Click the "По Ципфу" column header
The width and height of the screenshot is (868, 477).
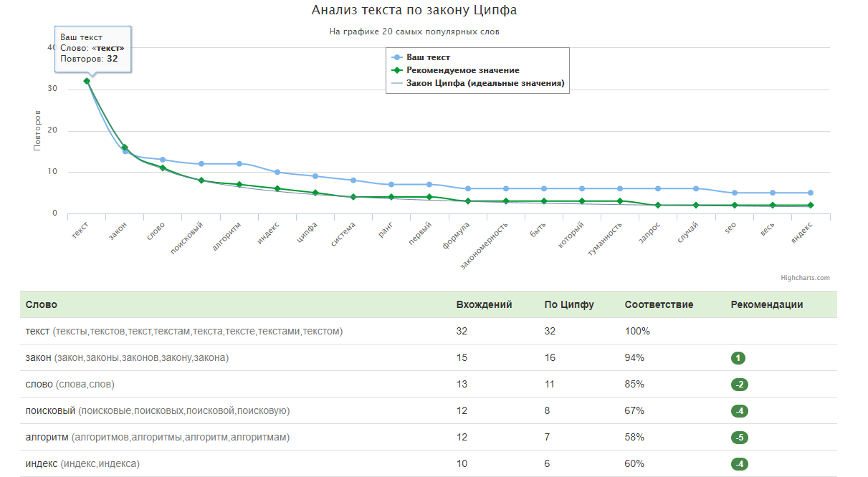click(x=569, y=304)
